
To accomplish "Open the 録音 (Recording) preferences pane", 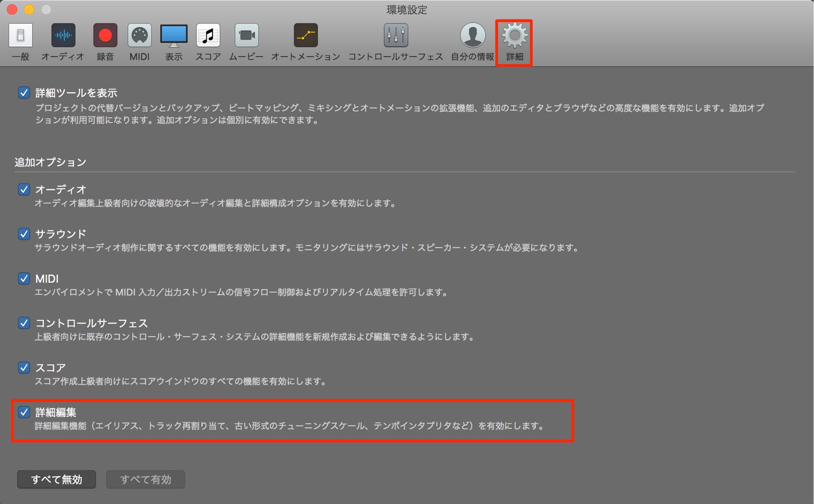I will pos(105,42).
